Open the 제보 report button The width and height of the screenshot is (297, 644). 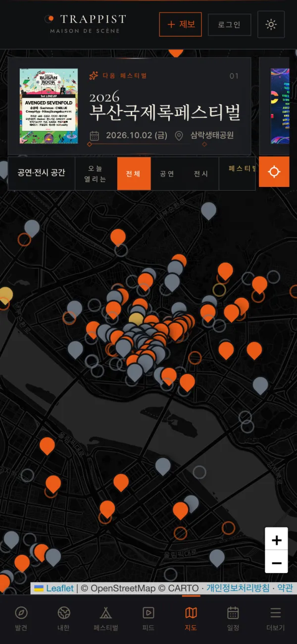coord(180,24)
